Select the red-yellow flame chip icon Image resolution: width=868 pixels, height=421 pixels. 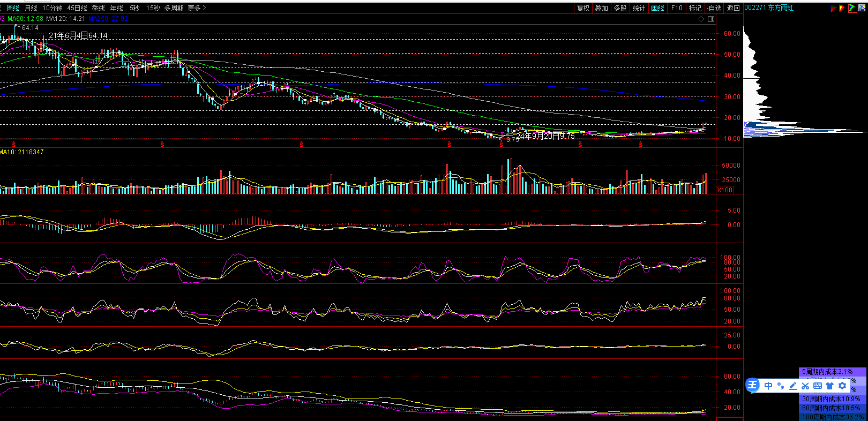pyautogui.click(x=842, y=8)
